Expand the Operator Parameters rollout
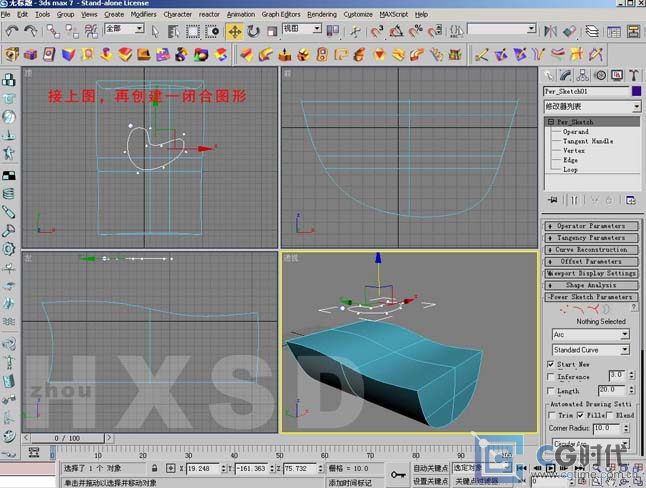 (592, 226)
